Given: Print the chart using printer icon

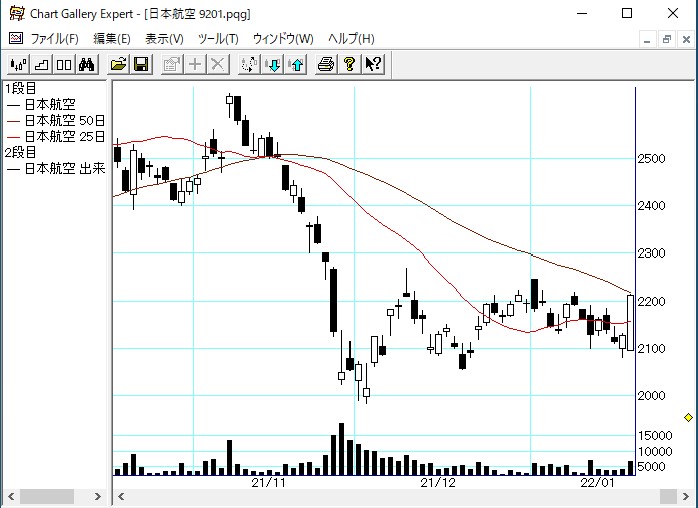Looking at the screenshot, I should coord(326,65).
